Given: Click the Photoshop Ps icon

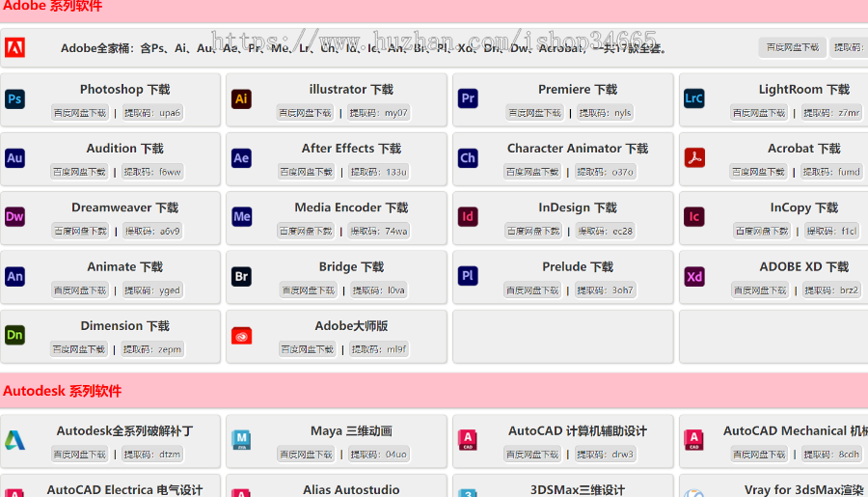Looking at the screenshot, I should (x=14, y=99).
